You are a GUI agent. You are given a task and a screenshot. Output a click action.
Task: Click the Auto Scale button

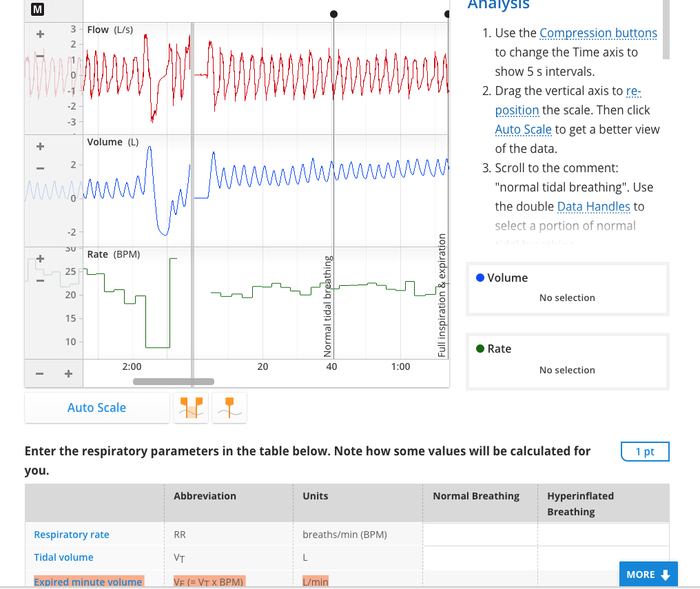pos(96,407)
